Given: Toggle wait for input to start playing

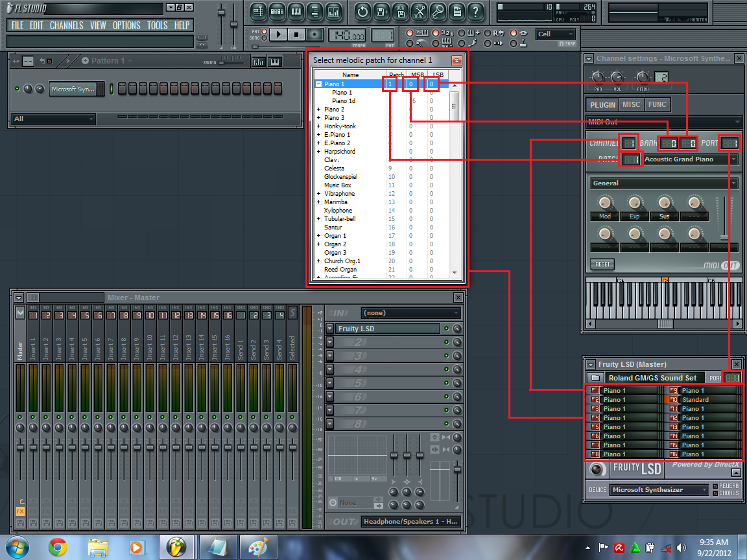Looking at the screenshot, I should coord(436,43).
